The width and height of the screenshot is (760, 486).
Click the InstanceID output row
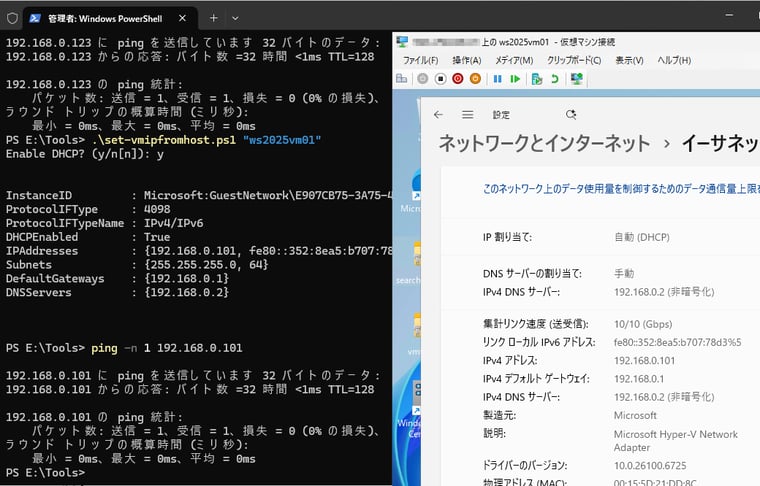click(198, 196)
